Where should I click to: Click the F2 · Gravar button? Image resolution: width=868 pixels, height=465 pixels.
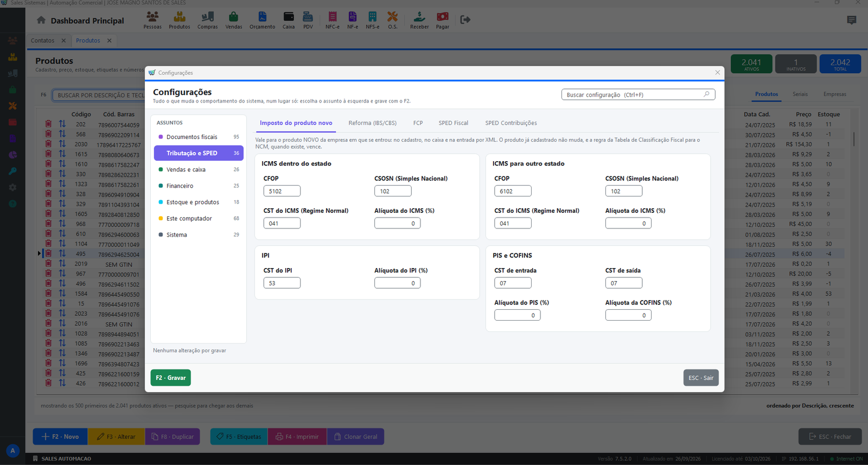pos(170,378)
